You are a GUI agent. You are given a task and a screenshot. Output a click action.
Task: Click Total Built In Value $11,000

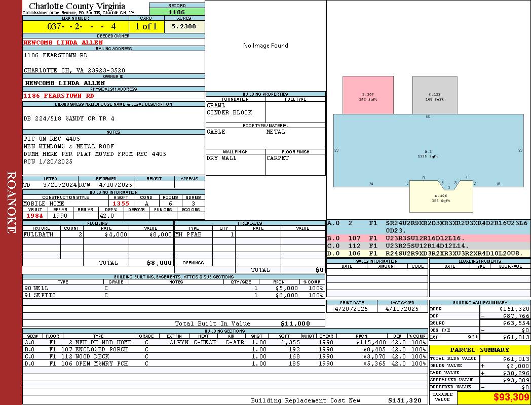[x=295, y=323]
